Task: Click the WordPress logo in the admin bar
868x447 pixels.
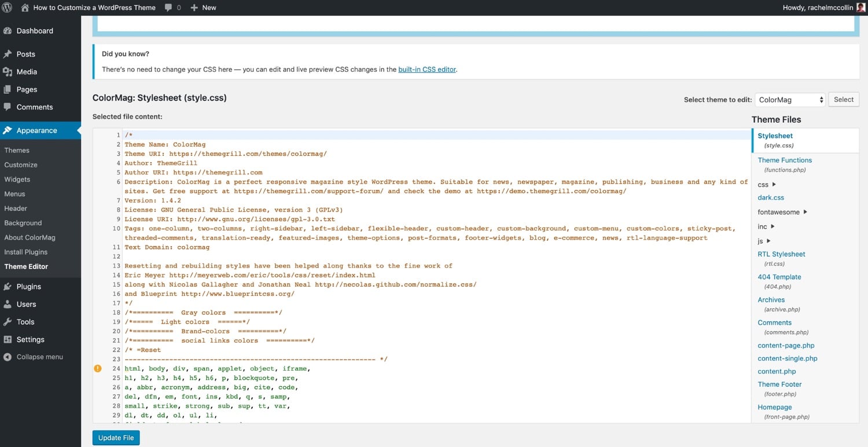Action: 6,8
